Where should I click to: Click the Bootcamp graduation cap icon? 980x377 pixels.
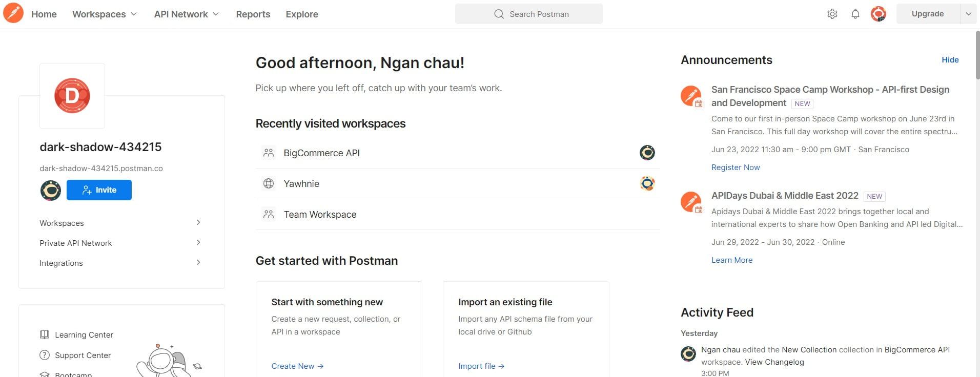pos(45,374)
